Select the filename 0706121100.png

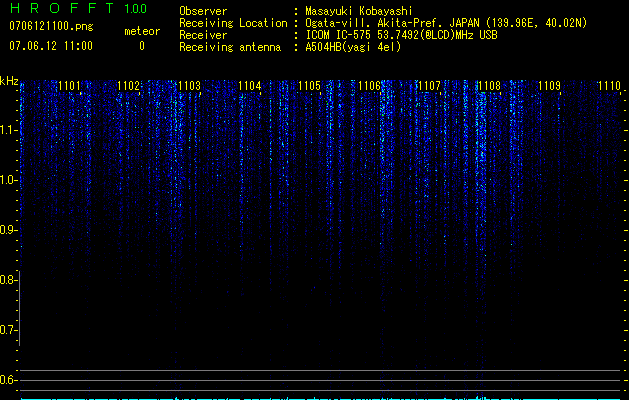pos(51,26)
